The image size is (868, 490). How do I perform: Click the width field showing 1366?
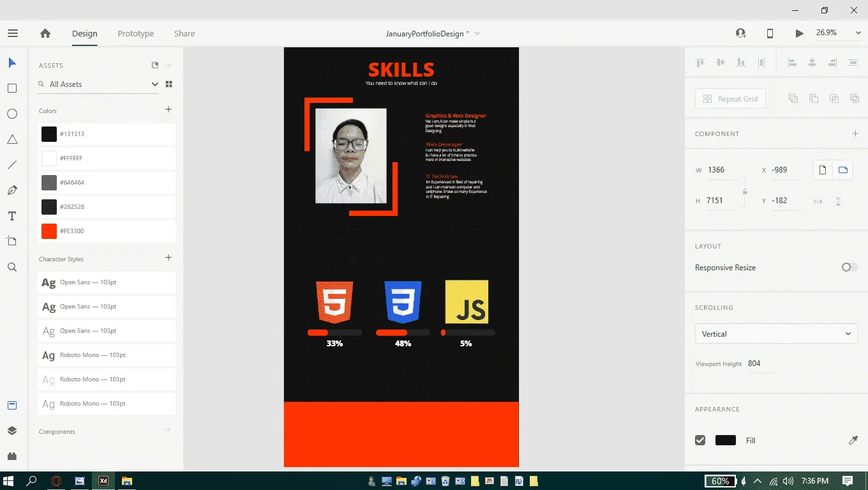point(722,170)
